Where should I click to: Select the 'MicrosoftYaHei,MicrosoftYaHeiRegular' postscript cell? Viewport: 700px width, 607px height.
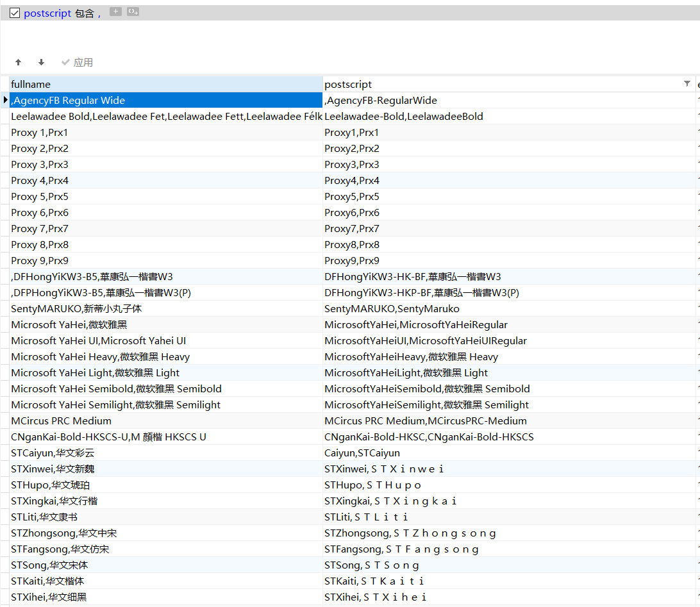[x=509, y=325]
